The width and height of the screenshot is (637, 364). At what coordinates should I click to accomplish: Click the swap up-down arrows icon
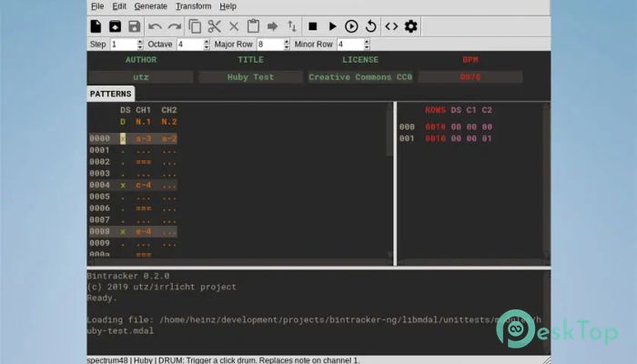point(292,26)
